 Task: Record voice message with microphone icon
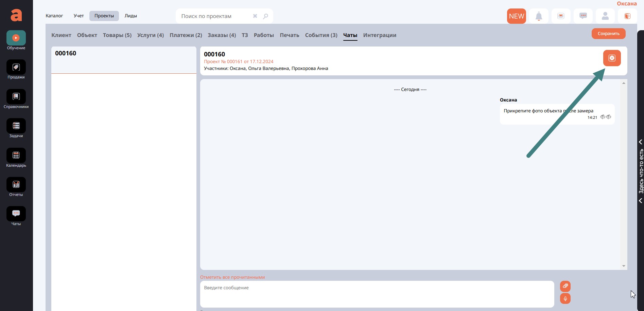pyautogui.click(x=565, y=299)
